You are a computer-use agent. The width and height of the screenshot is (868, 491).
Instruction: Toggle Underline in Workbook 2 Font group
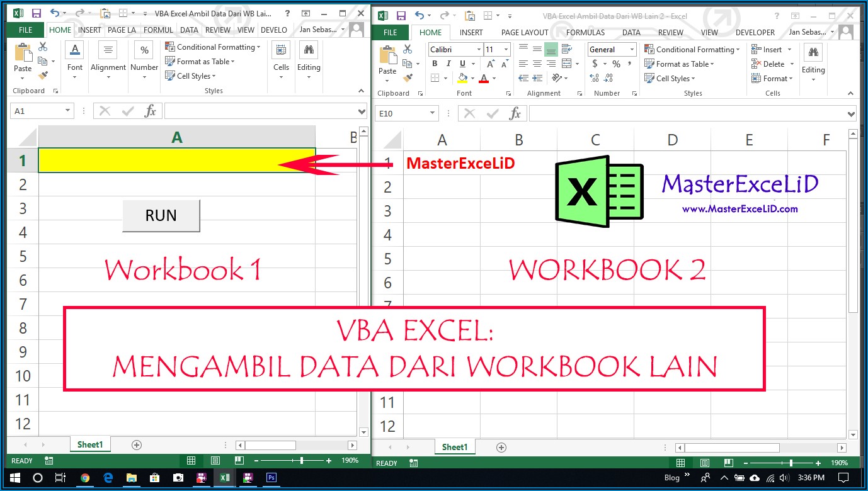[463, 64]
